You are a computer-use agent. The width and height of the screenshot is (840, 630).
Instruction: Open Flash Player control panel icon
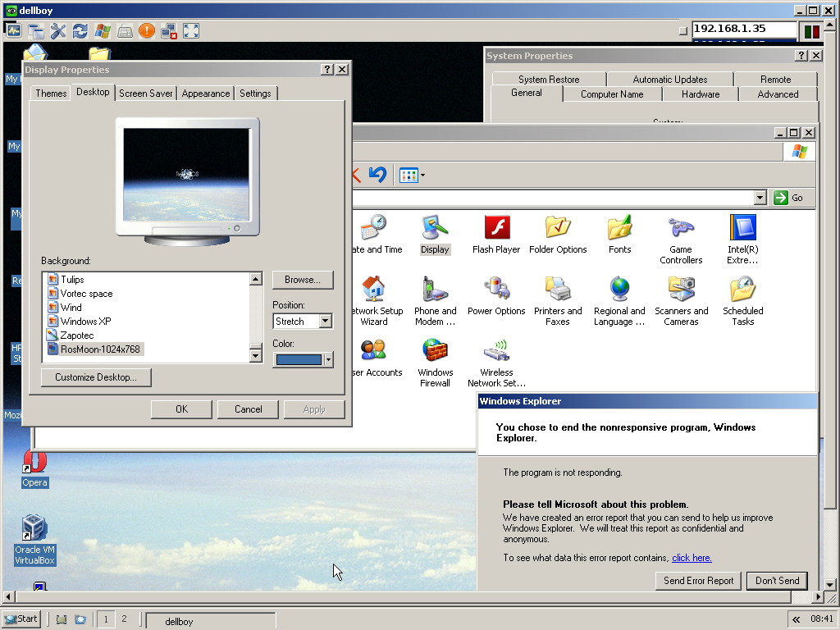(496, 234)
